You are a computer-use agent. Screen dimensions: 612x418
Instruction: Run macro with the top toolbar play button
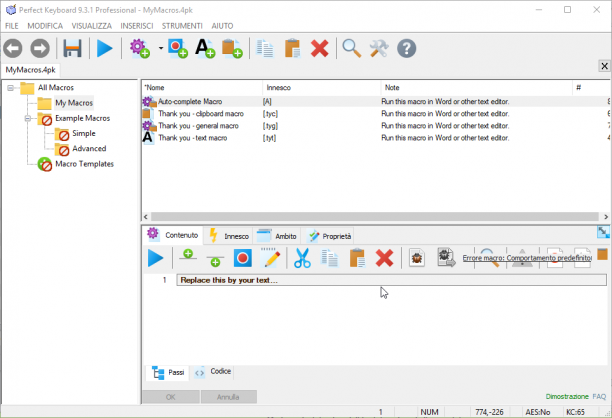click(x=104, y=48)
